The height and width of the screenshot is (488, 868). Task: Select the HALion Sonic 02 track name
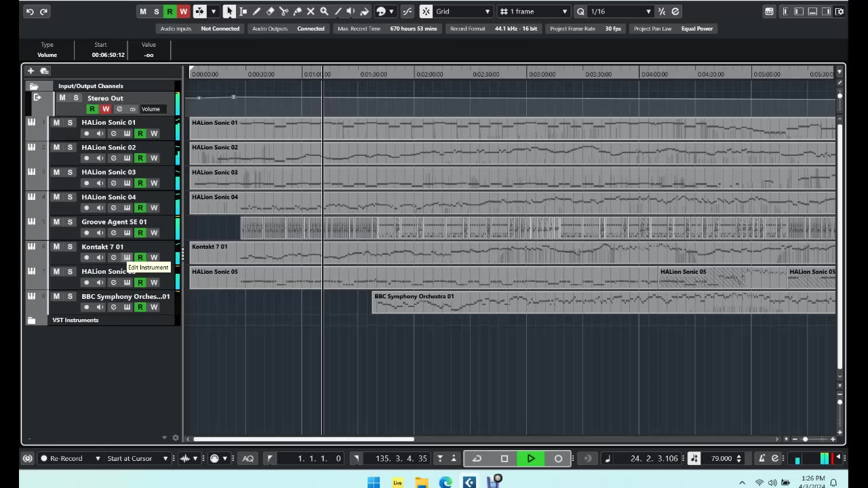pyautogui.click(x=108, y=147)
